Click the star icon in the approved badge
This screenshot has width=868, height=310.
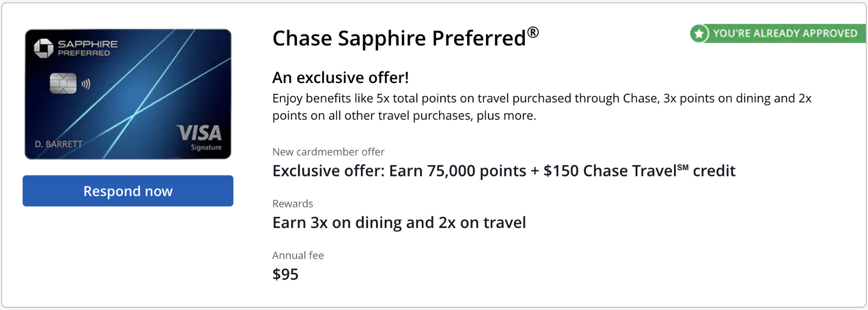(699, 34)
